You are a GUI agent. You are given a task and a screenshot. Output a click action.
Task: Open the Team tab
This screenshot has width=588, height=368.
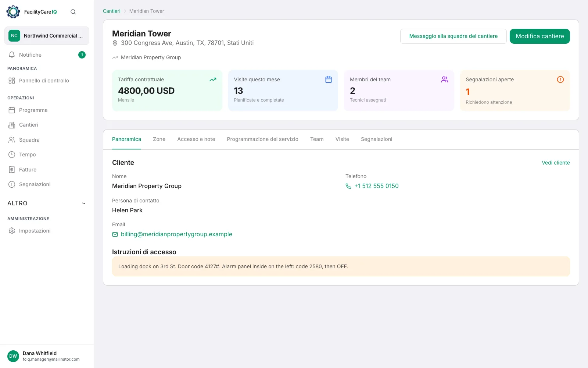point(317,139)
